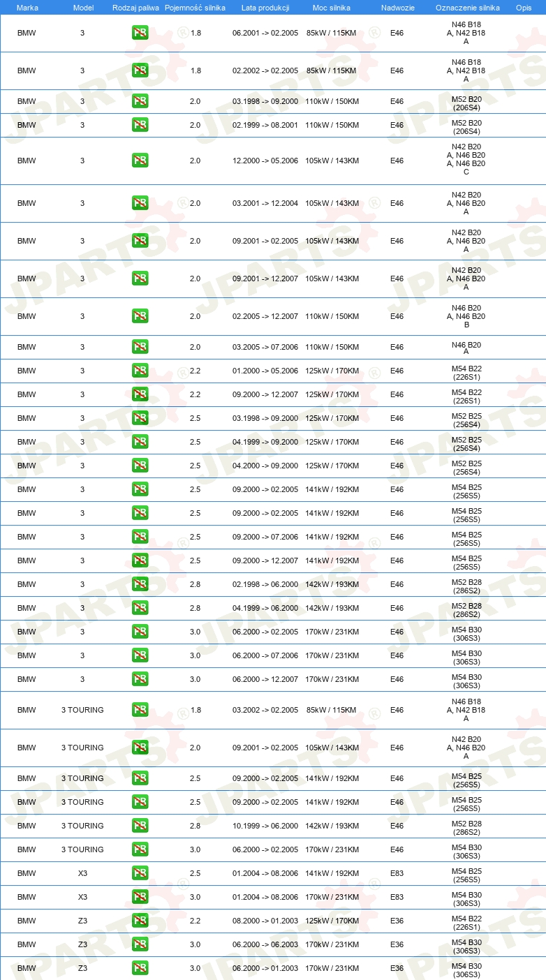Click fuel icon in Z3 06.2000 -> 01.2003 row
546x980 pixels.
pyautogui.click(x=140, y=968)
